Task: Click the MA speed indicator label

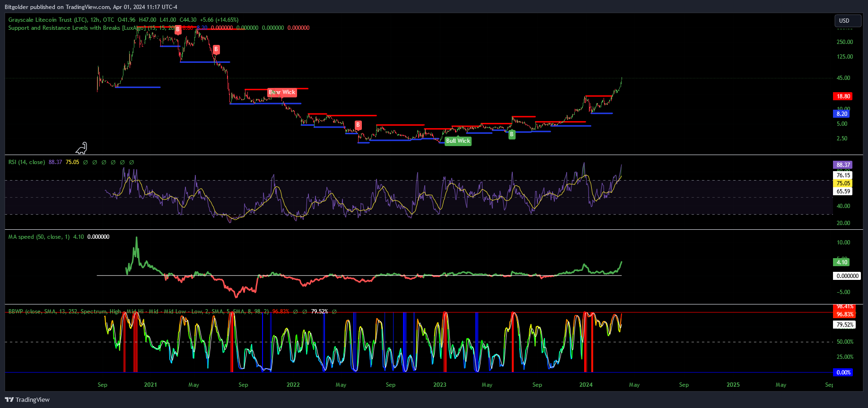Action: pyautogui.click(x=39, y=237)
